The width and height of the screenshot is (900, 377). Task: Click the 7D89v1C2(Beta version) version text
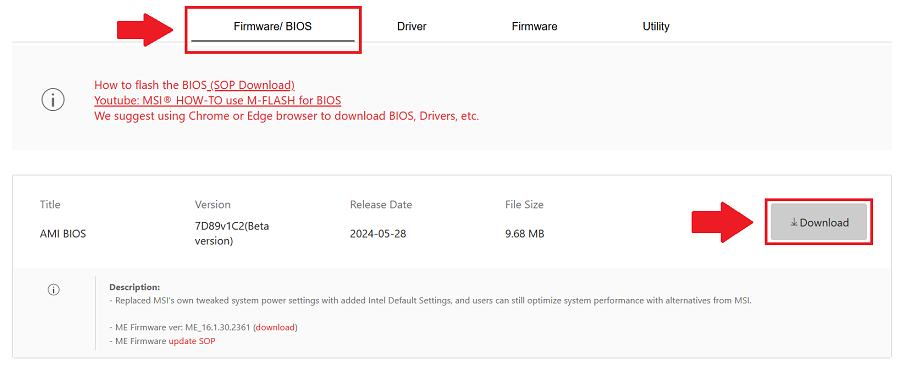click(232, 234)
